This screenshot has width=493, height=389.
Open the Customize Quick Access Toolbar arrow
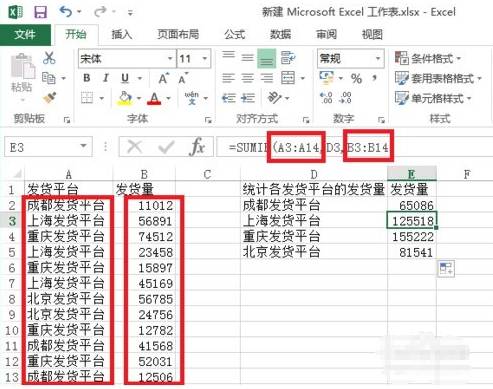click(130, 13)
